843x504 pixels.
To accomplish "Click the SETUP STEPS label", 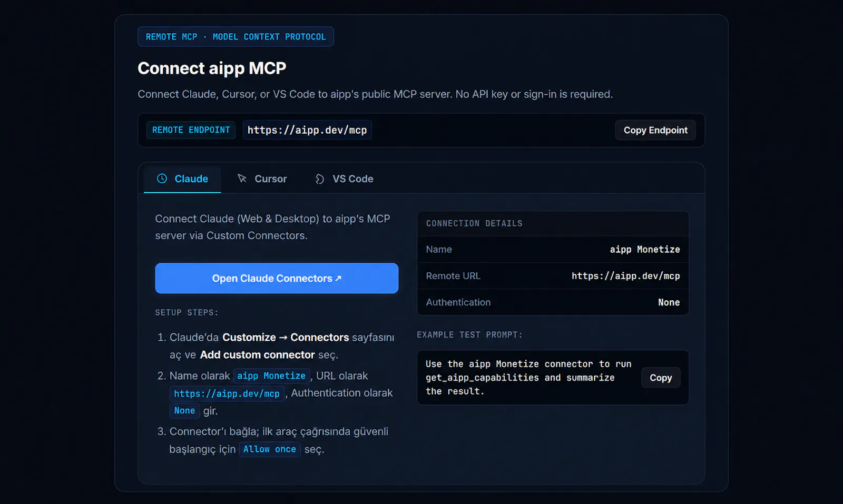I will point(187,312).
